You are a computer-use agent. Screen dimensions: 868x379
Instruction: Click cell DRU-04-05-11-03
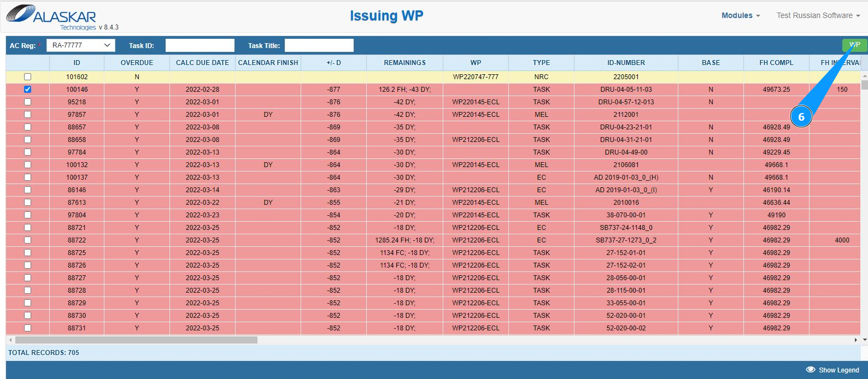[x=626, y=90]
